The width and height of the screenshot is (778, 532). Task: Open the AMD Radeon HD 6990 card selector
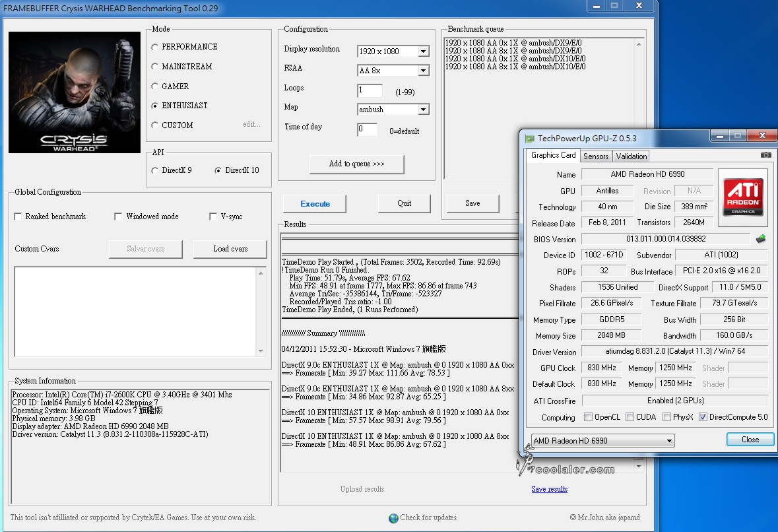[x=603, y=441]
